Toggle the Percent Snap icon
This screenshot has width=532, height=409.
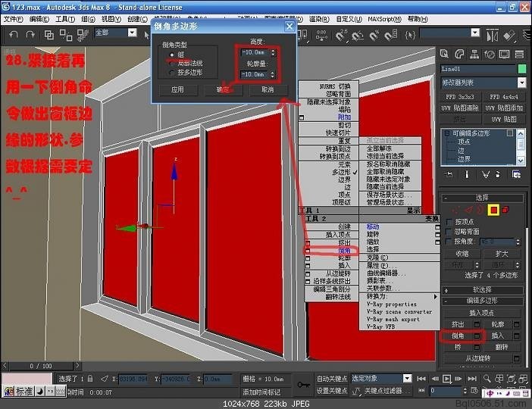374,35
